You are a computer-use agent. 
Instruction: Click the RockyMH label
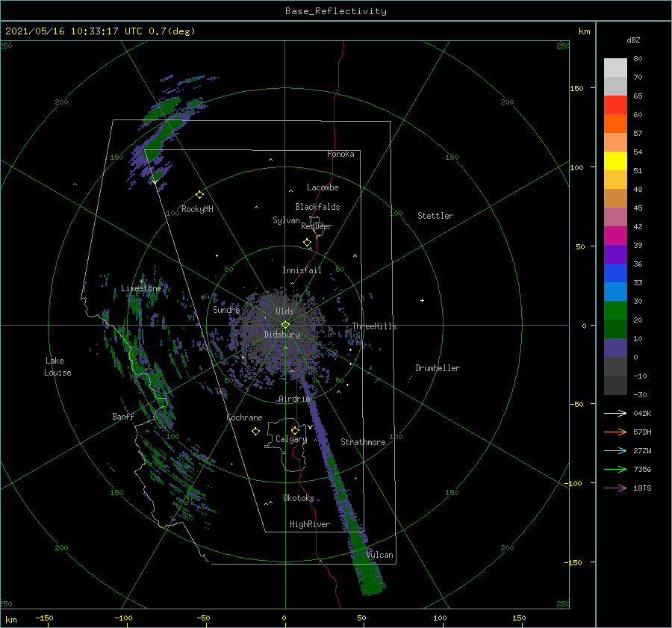(197, 209)
